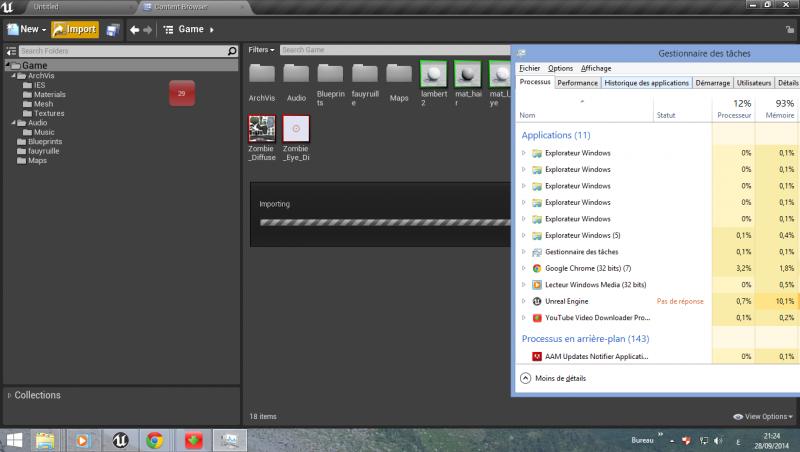The width and height of the screenshot is (800, 452).
Task: Focus the Search Game field
Action: click(x=395, y=50)
